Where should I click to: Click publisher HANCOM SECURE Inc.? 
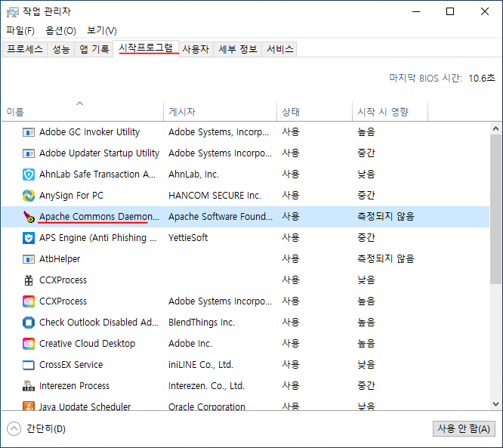pos(215,196)
